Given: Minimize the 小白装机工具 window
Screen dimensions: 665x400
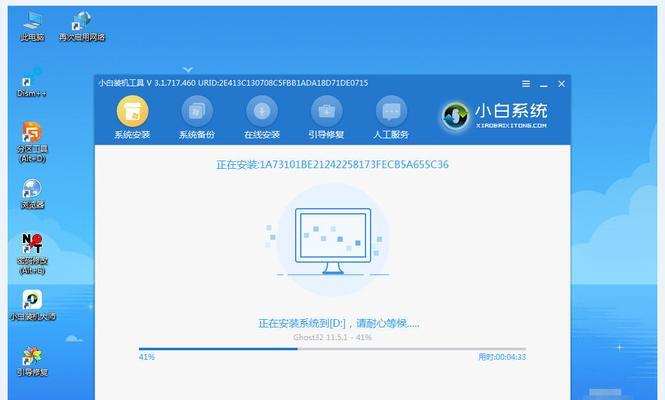Looking at the screenshot, I should 544,84.
